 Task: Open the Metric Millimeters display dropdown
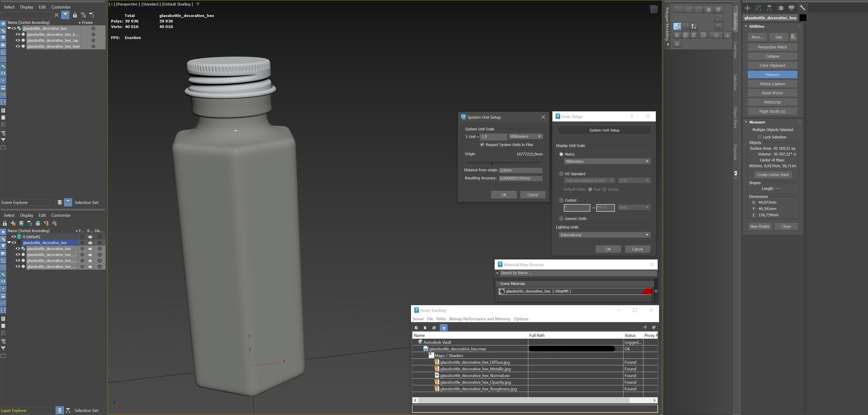(x=607, y=161)
